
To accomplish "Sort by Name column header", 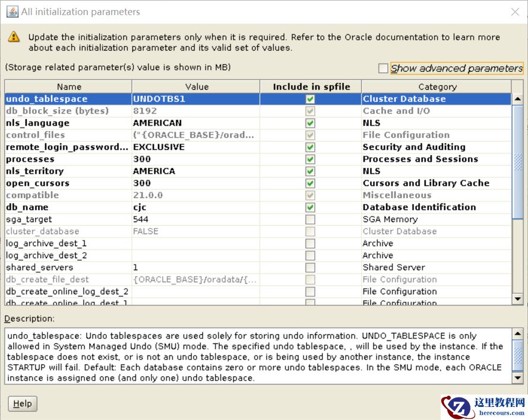I will coord(69,87).
